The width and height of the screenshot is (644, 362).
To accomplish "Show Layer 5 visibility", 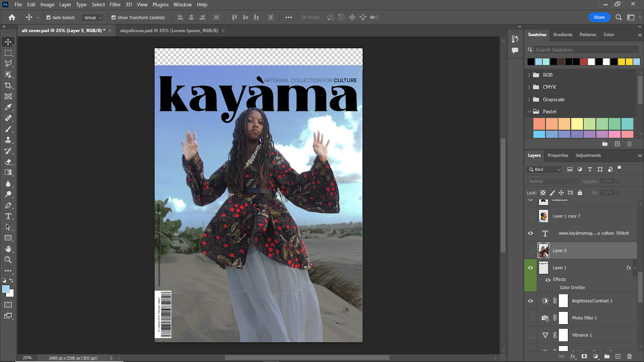I will 530,250.
